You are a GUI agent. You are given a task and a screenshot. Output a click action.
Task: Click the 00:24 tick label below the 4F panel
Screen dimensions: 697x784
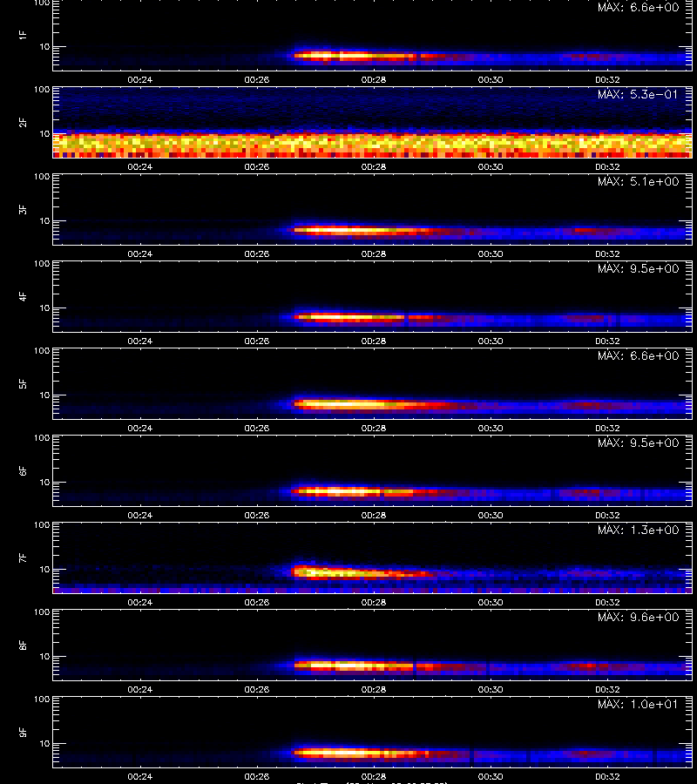tap(140, 341)
